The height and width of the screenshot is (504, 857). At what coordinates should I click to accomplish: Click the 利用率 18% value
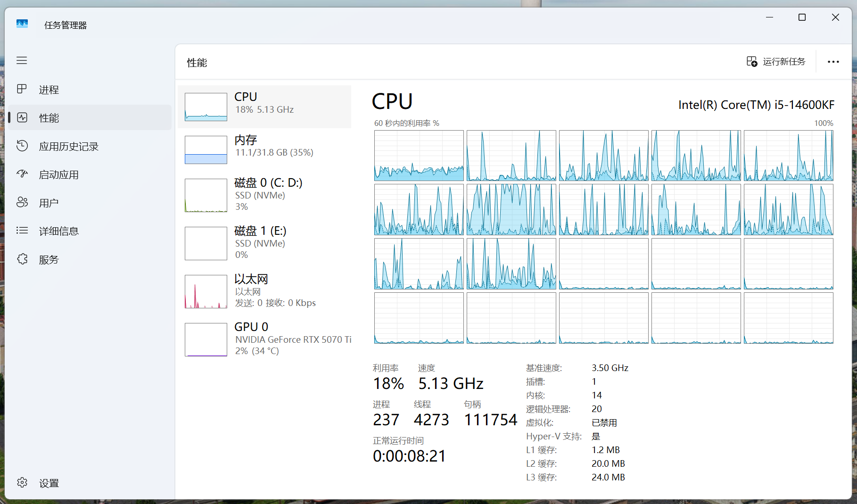[388, 383]
